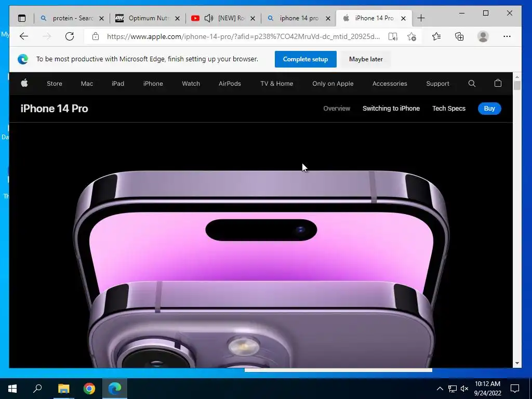This screenshot has height=399, width=532.
Task: Open the Mac menu item
Action: pos(87,84)
